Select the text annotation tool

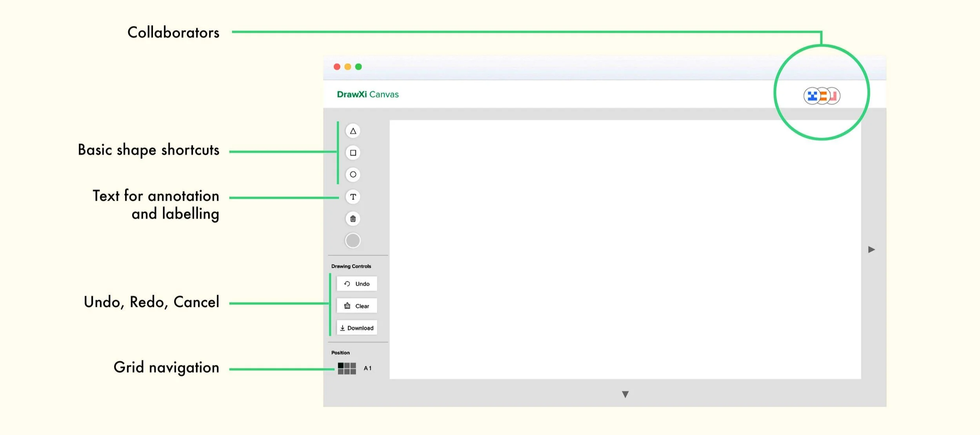353,197
